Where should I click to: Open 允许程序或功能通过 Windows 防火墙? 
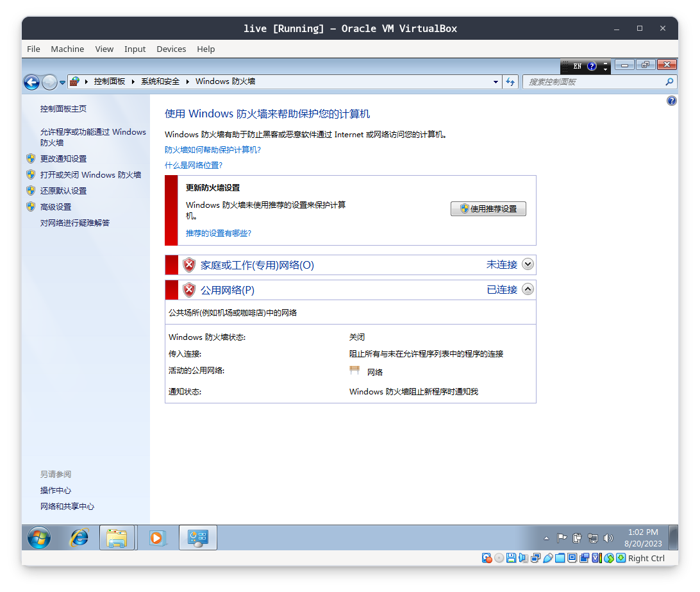coord(93,137)
